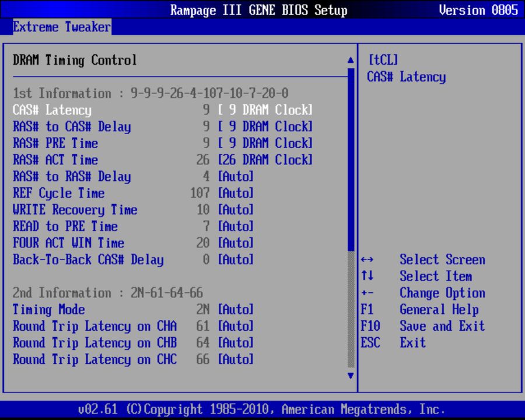Viewport: 525px width, 420px height.
Task: Click the value 107 for REF Cycle Time
Action: [200, 193]
